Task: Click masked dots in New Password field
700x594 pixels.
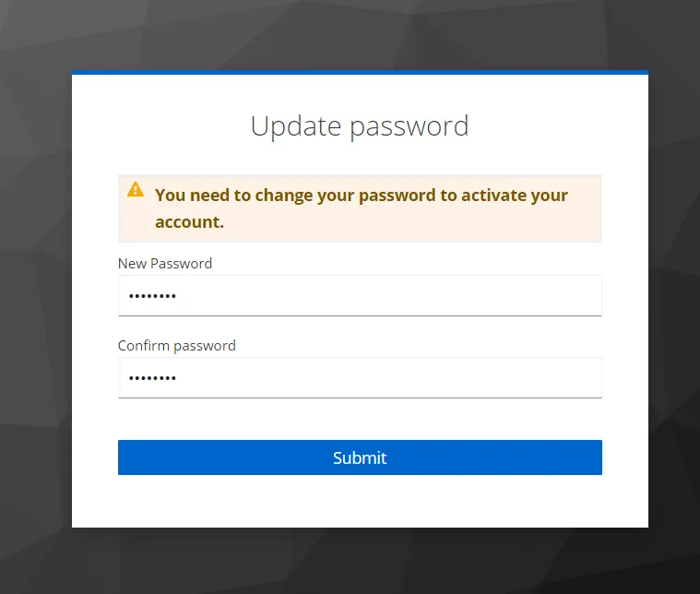Action: [x=152, y=296]
